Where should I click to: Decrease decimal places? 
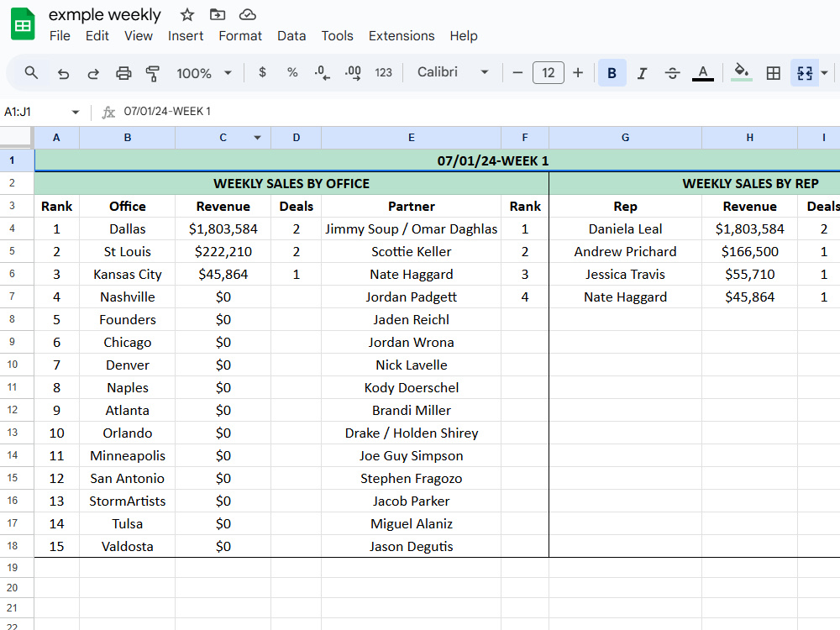tap(322, 72)
